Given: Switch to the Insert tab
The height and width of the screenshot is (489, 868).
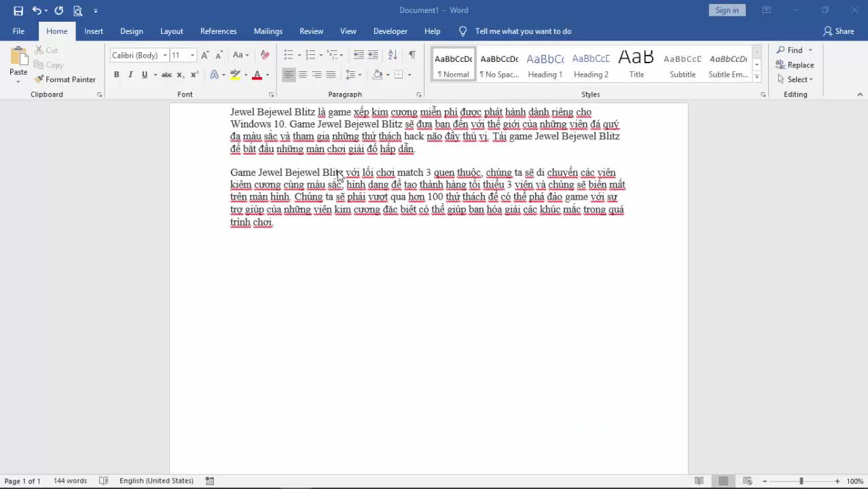Looking at the screenshot, I should [x=94, y=31].
